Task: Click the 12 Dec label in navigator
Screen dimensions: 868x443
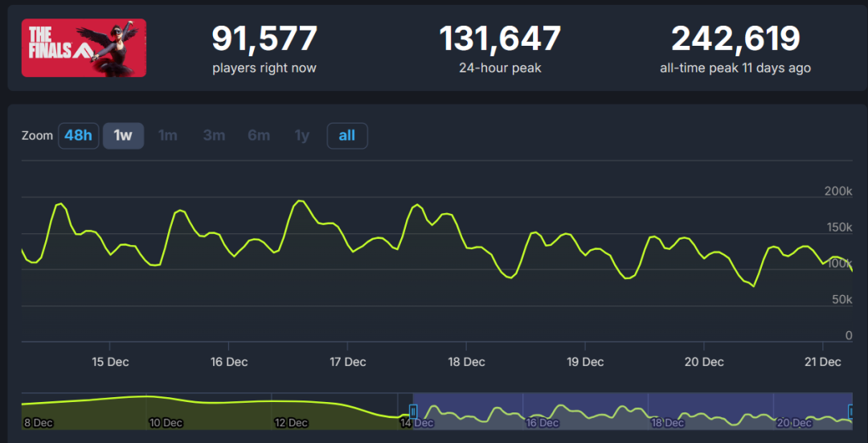Action: point(291,423)
